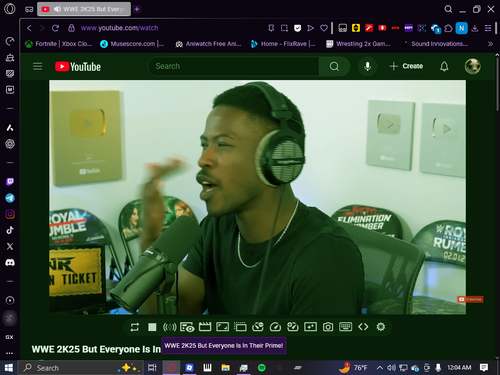The width and height of the screenshot is (500, 375).
Task: Focus the YouTube Search input field
Action: coord(233,66)
